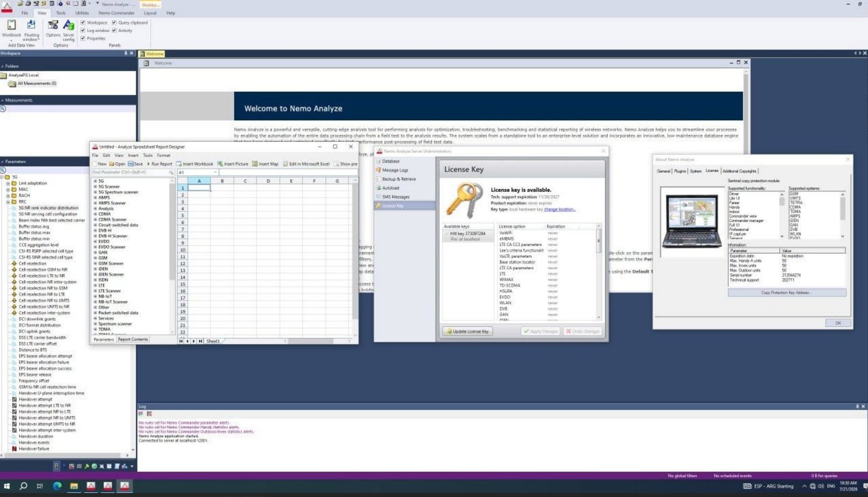
Task: Expand the Link adaptation folder in Parameters
Action: click(x=8, y=183)
